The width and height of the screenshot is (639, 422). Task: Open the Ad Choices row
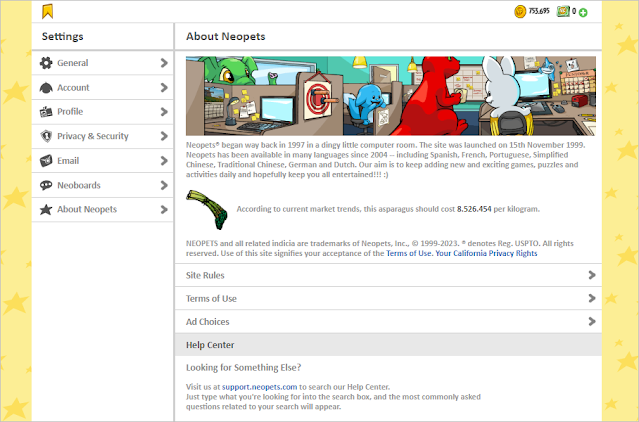tap(388, 321)
